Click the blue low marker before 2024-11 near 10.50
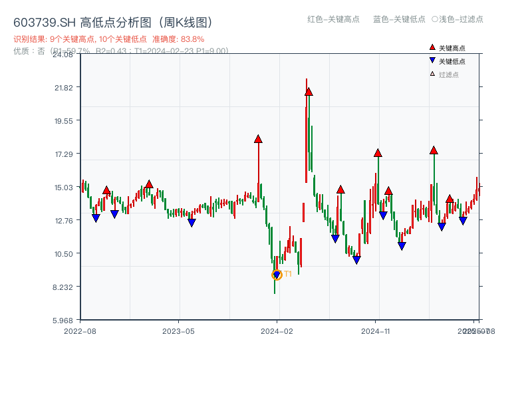 (x=356, y=260)
